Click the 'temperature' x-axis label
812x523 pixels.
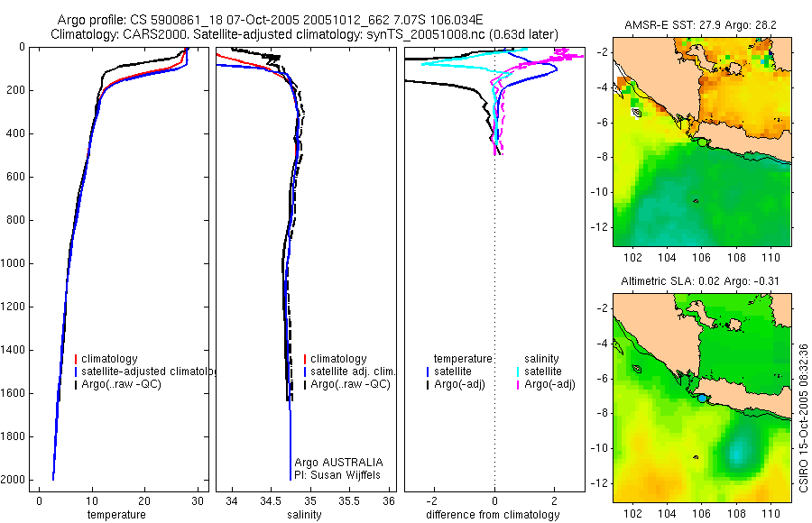(116, 515)
